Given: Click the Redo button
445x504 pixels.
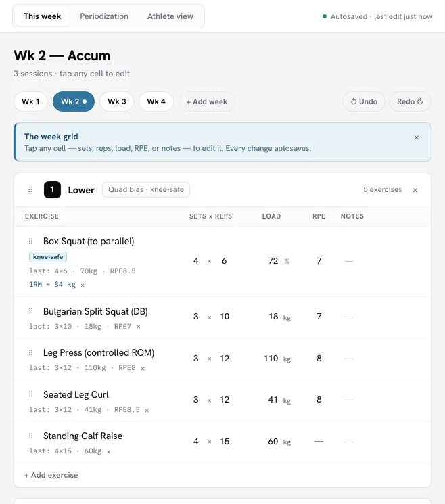Looking at the screenshot, I should point(410,101).
